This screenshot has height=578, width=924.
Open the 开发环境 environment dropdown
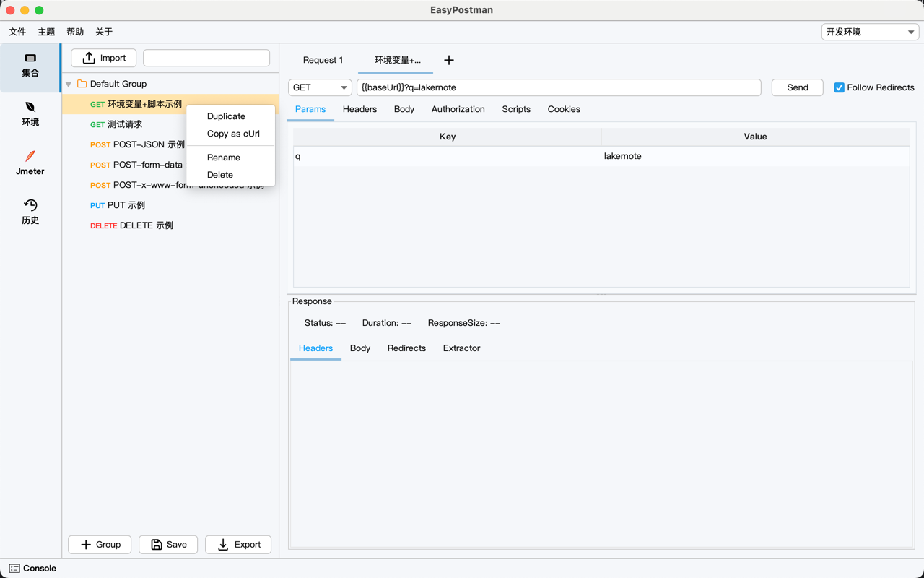point(870,32)
